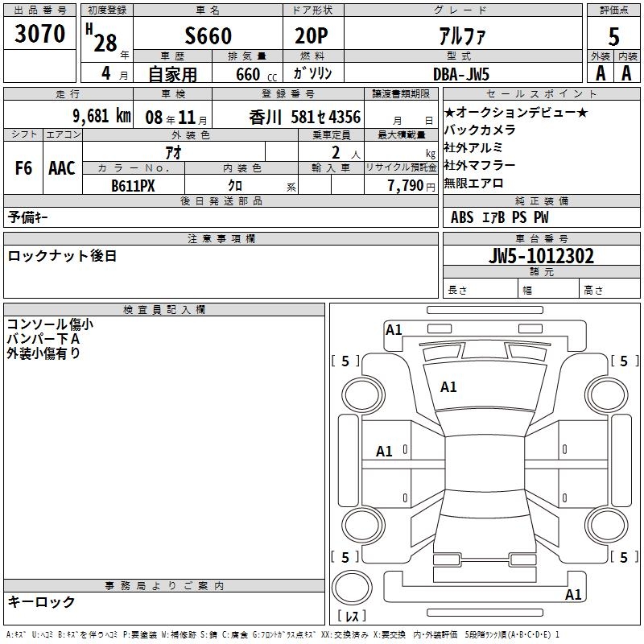Select the 後日発送部品 header
Viewport: 644px width, 644px height.
(x=221, y=200)
